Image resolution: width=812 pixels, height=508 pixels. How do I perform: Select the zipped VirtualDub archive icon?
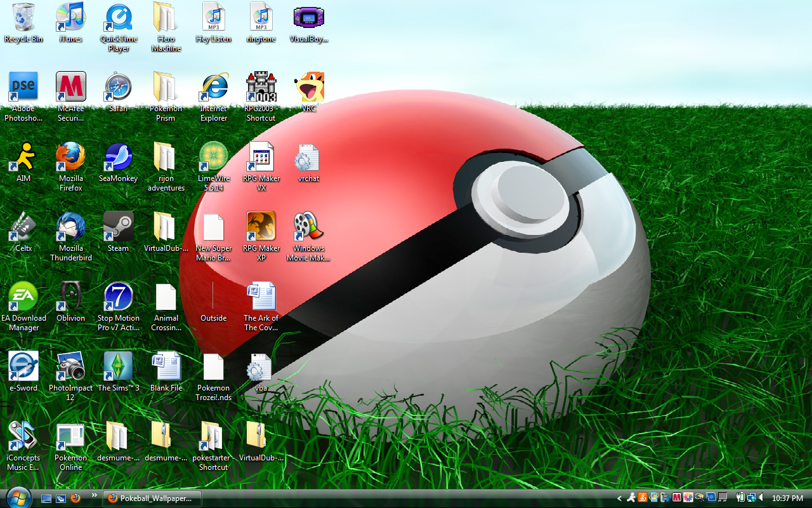[x=261, y=442]
